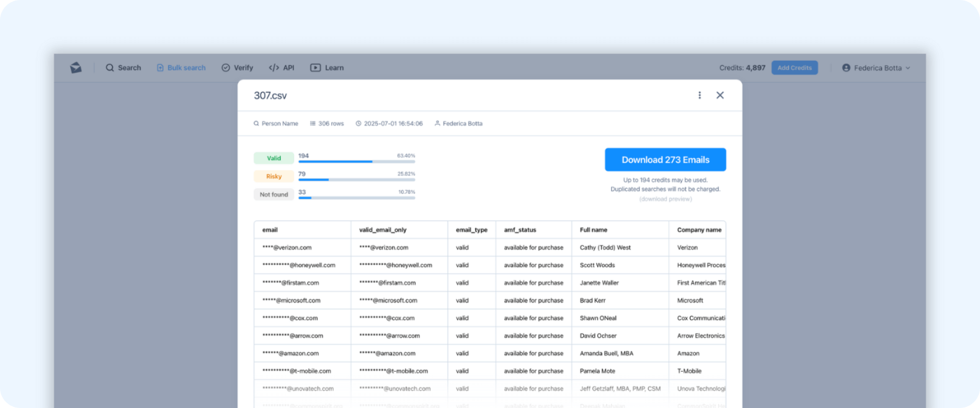Viewport: 980px width, 408px height.
Task: Click the 306 rows label
Action: pyautogui.click(x=331, y=123)
